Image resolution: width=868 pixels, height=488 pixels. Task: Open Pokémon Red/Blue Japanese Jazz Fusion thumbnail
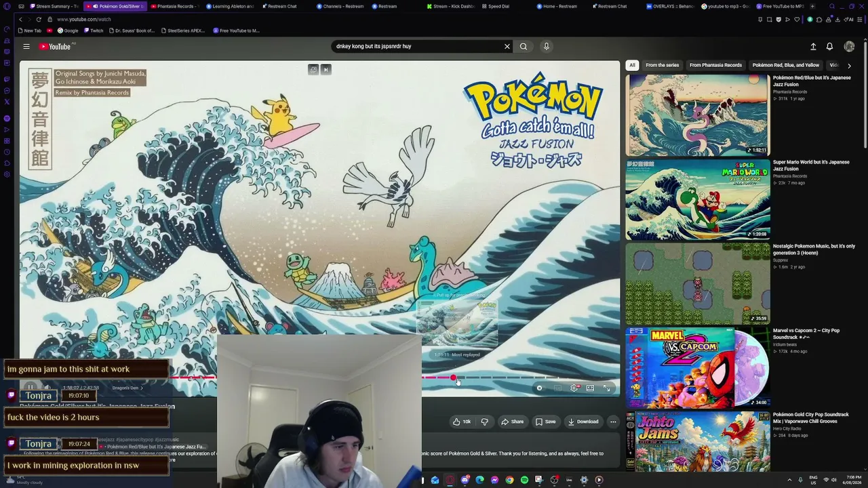point(698,115)
